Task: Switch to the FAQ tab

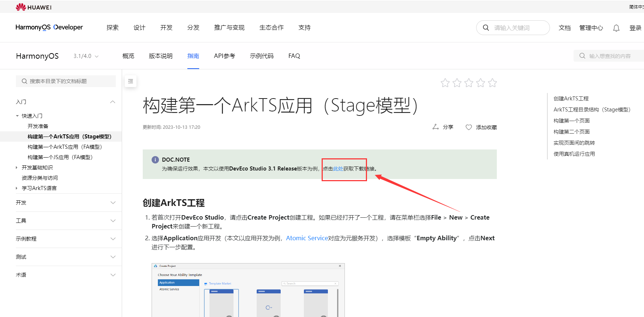Action: 294,56
